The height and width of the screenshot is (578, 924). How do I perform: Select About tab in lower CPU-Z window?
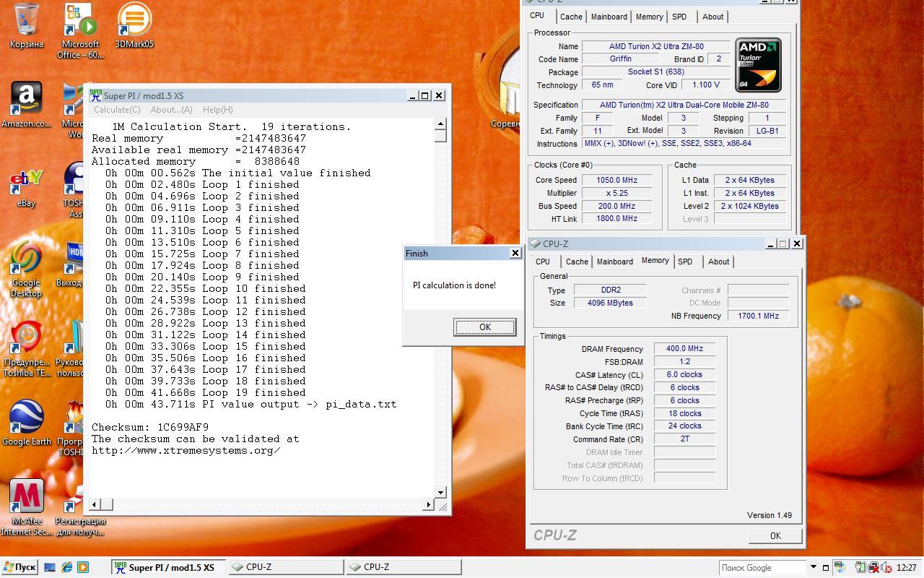click(x=718, y=262)
